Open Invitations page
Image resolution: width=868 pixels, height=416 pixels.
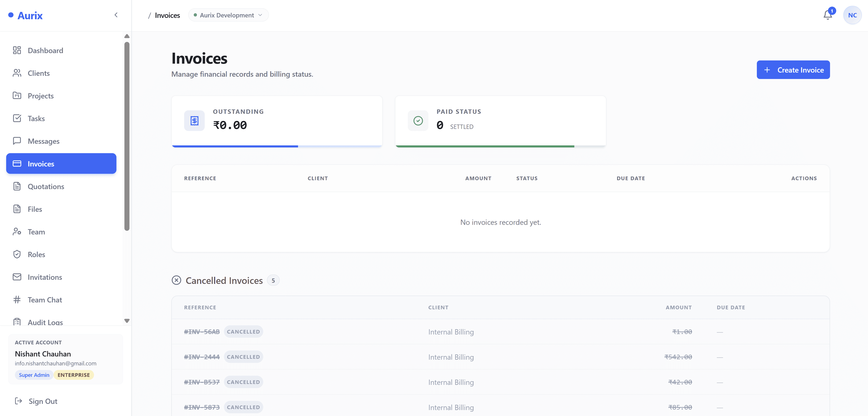[61, 277]
